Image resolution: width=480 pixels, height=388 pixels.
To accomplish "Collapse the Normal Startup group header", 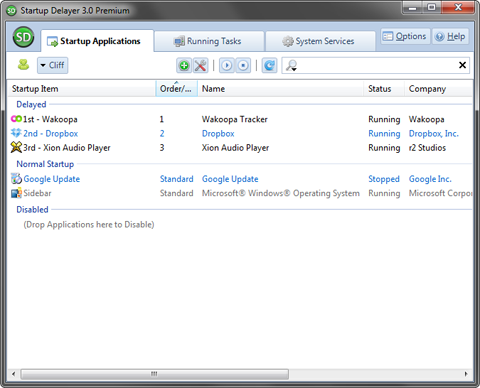I will [x=45, y=164].
